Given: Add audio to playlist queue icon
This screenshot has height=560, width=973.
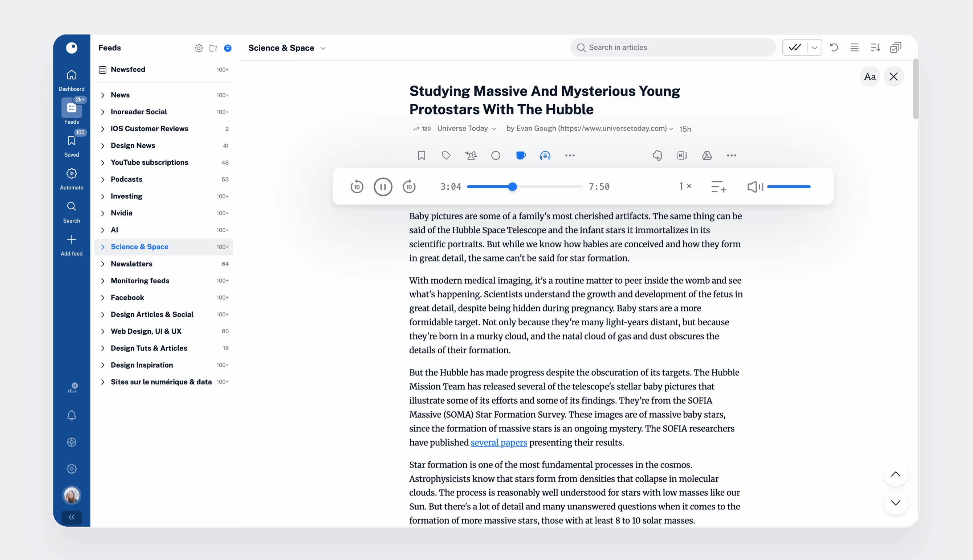Looking at the screenshot, I should click(x=718, y=187).
